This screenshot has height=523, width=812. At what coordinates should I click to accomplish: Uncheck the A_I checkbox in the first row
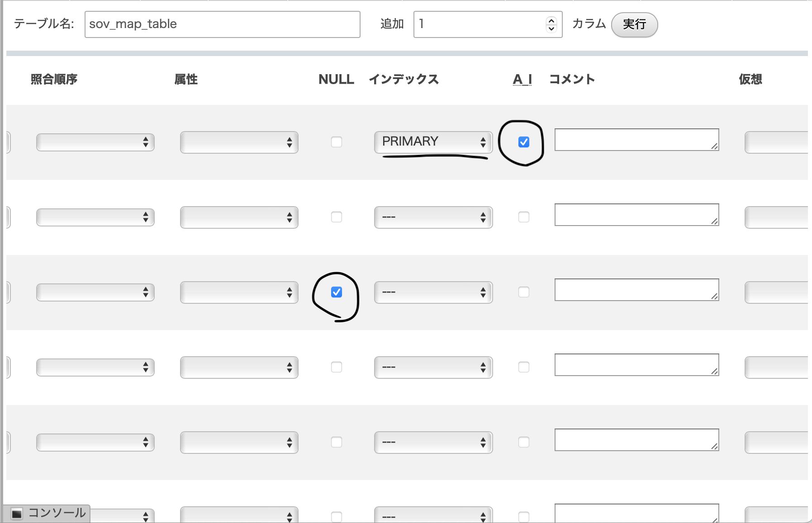coord(523,142)
